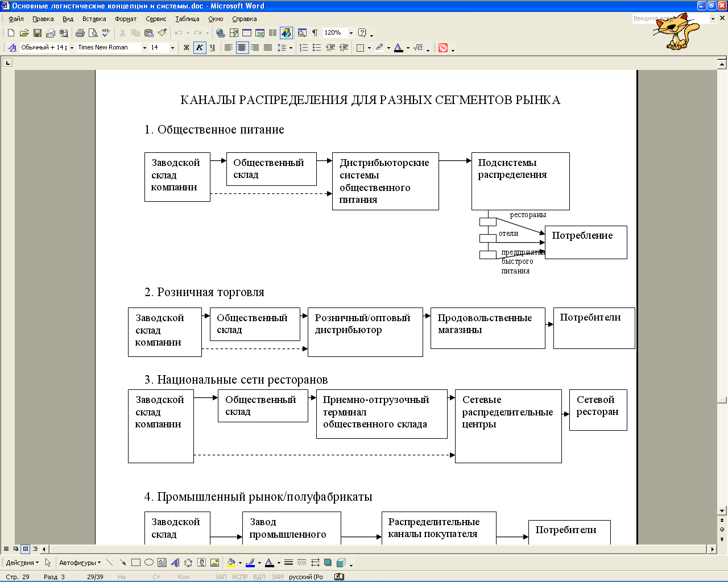Screen dimensions: 728x582
Task: Insert a Text Box from the drawing toolbar
Action: (162, 563)
